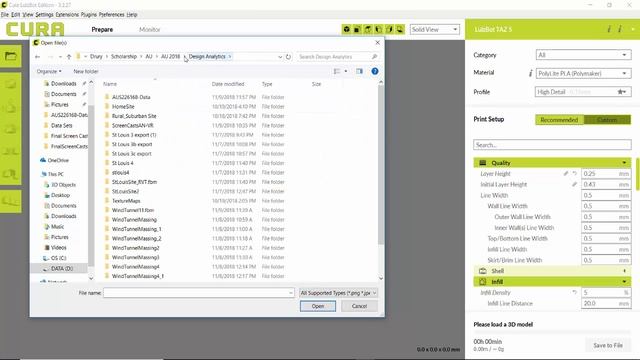
Task: Click the info icon beside Material
Action: 530,73
